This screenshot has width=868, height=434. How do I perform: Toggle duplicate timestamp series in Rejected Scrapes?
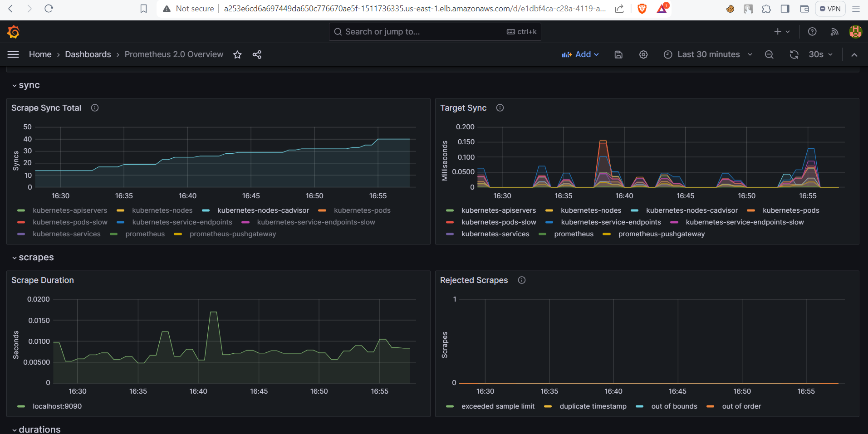pyautogui.click(x=593, y=406)
